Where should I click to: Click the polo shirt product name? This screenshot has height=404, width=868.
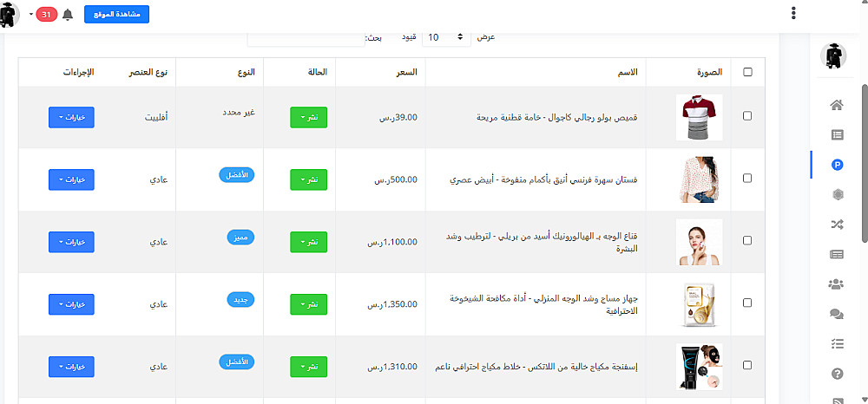point(557,118)
